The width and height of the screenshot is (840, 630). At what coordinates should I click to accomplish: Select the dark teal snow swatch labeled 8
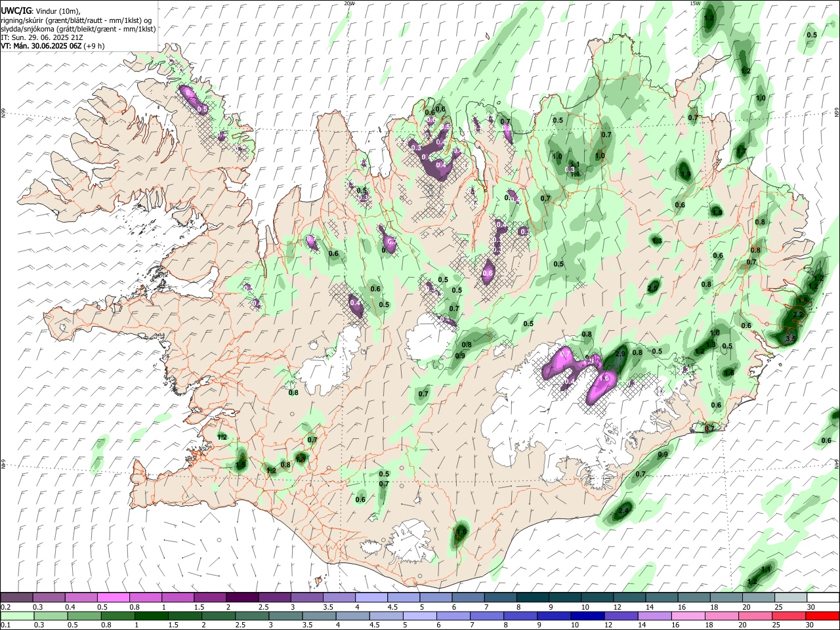click(533, 598)
